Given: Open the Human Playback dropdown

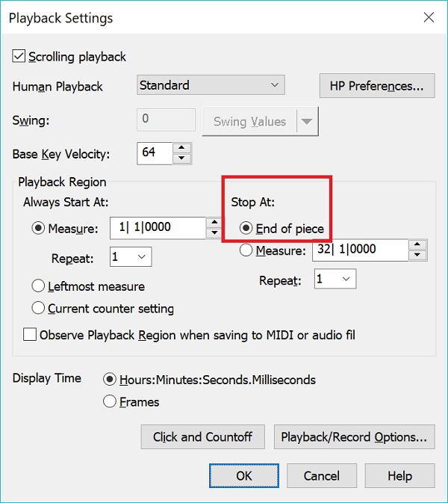Looking at the screenshot, I should 211,85.
